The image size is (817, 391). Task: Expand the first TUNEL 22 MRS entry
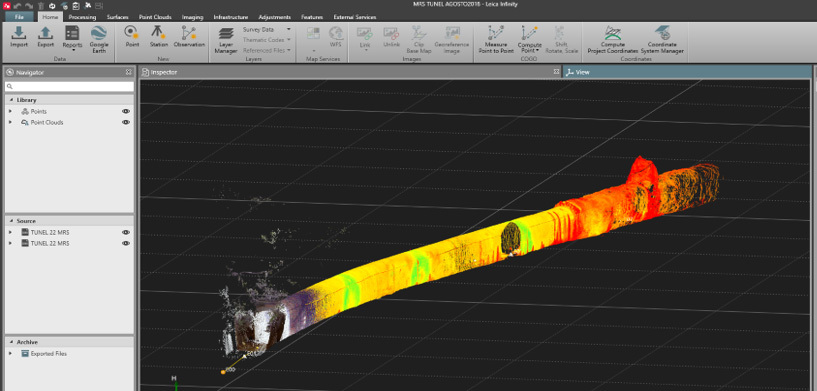10,232
